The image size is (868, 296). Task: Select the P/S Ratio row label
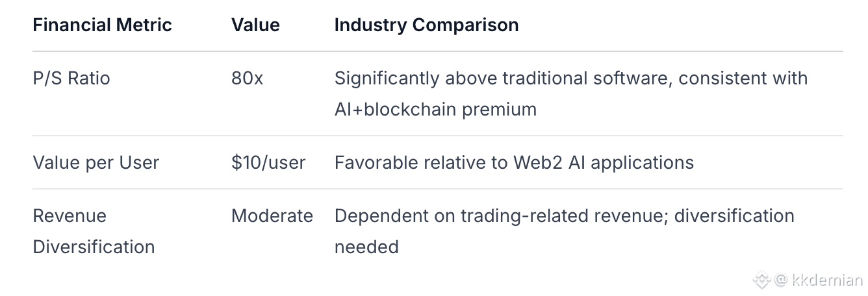click(71, 79)
